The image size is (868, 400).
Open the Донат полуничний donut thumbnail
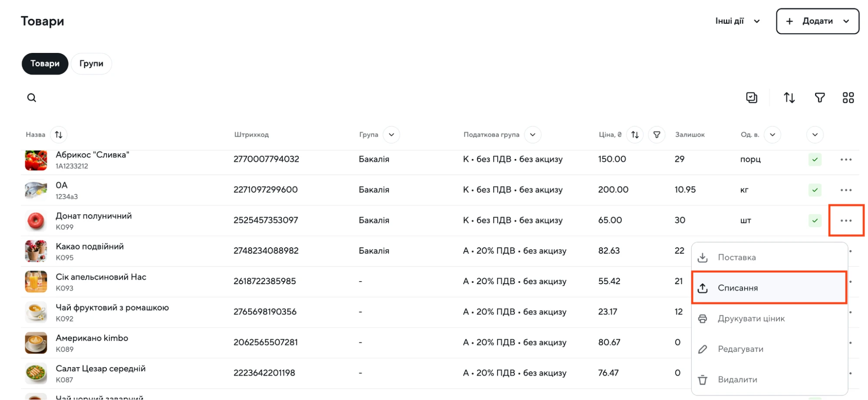[36, 221]
